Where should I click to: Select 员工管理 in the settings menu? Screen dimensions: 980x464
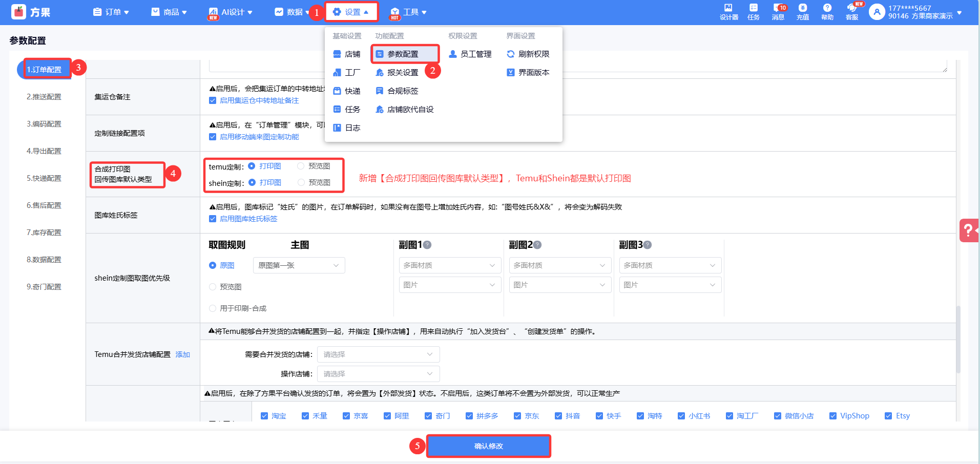click(x=475, y=54)
